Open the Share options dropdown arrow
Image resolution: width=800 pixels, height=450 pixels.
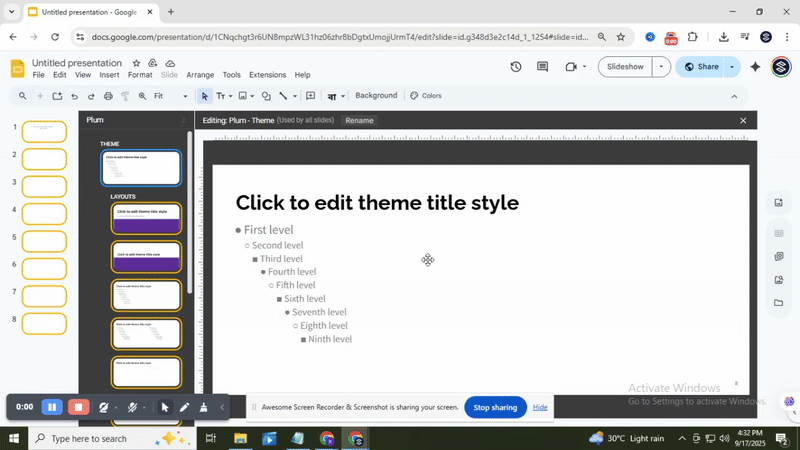coord(732,67)
